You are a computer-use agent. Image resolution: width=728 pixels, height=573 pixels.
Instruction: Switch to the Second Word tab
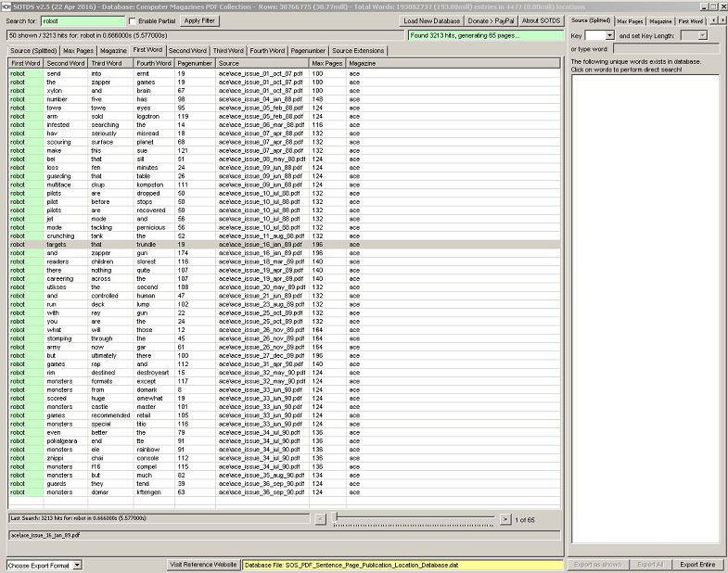tap(187, 50)
